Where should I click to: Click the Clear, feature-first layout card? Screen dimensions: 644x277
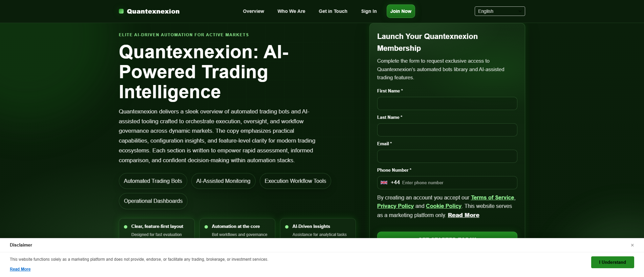[157, 229]
